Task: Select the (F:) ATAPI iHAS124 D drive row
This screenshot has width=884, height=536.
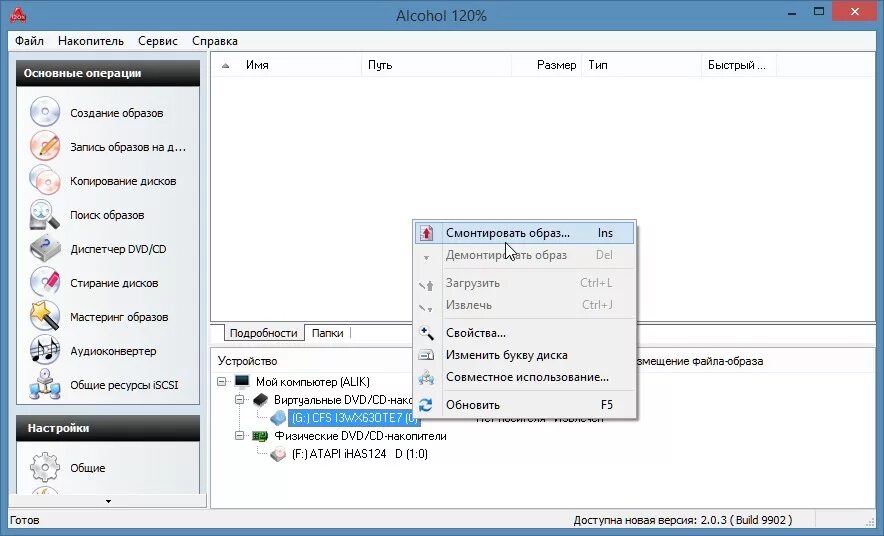Action: pyautogui.click(x=360, y=454)
